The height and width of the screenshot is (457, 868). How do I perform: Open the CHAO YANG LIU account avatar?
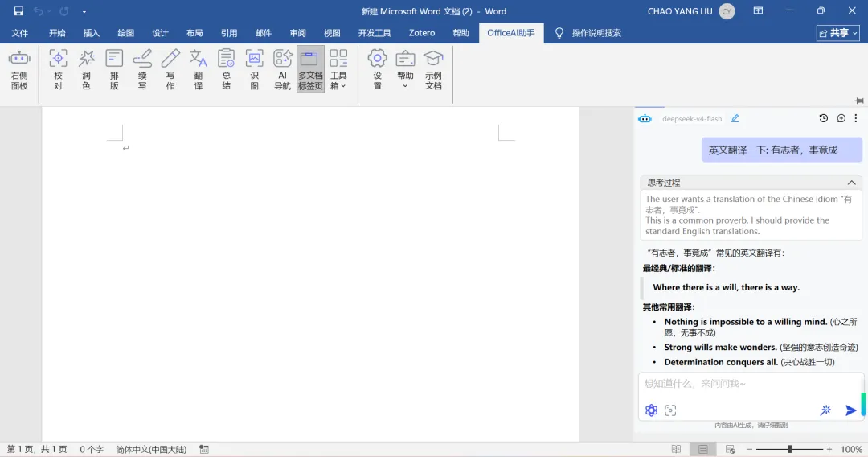727,11
